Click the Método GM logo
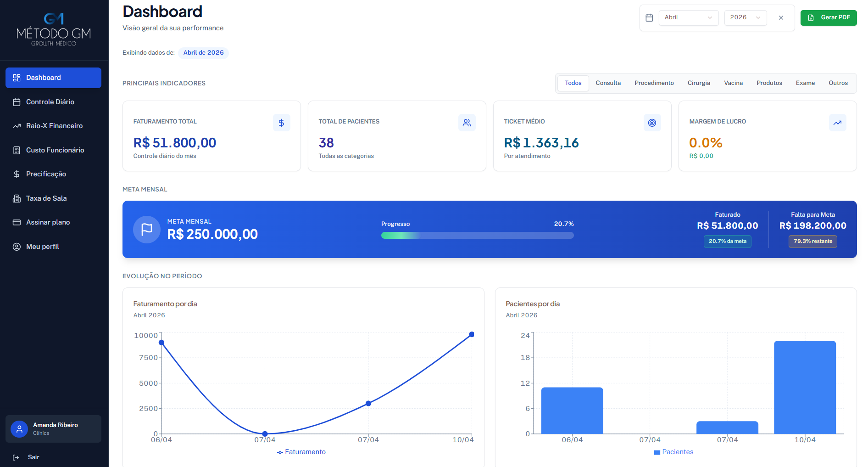This screenshot has width=868, height=467. pyautogui.click(x=54, y=29)
